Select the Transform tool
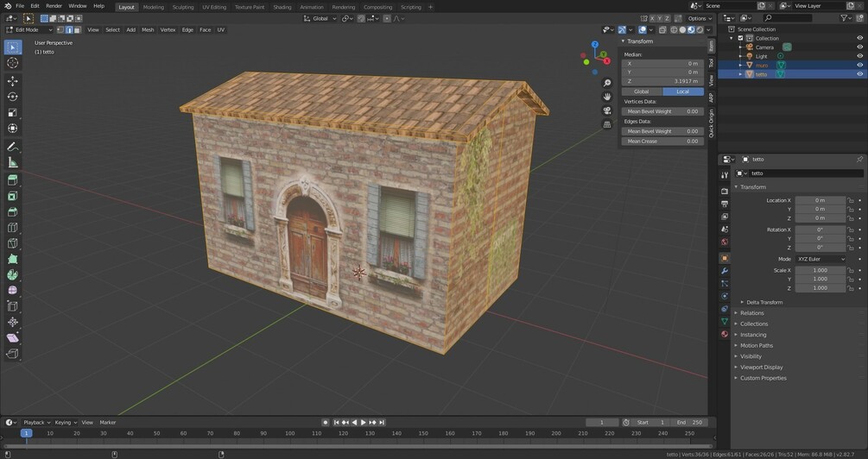Image resolution: width=868 pixels, height=459 pixels. (13, 129)
